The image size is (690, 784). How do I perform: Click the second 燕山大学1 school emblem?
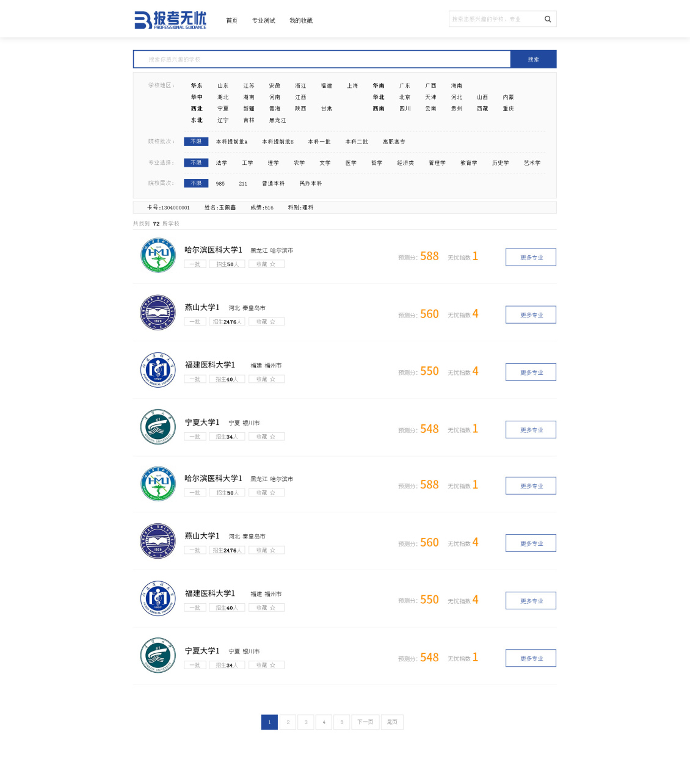[x=158, y=541]
